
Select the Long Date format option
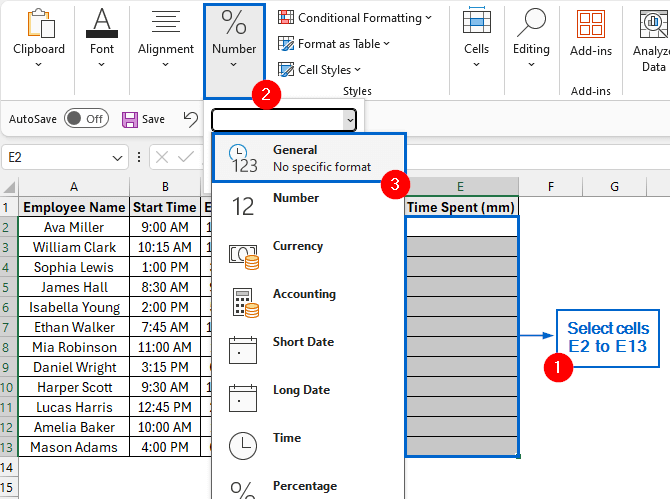click(308, 399)
